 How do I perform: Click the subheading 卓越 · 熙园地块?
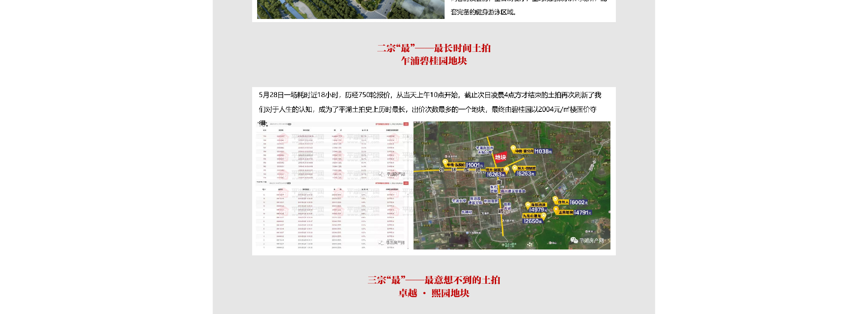click(434, 293)
